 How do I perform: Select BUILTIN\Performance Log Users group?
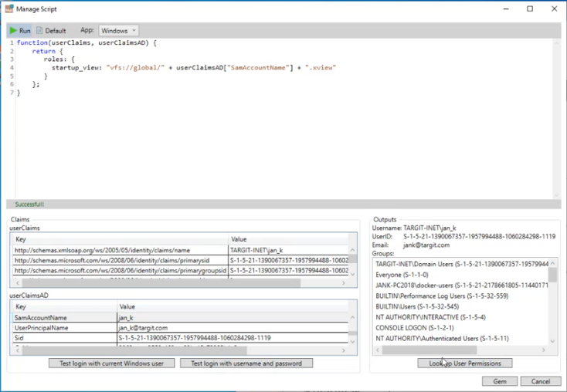(442, 296)
